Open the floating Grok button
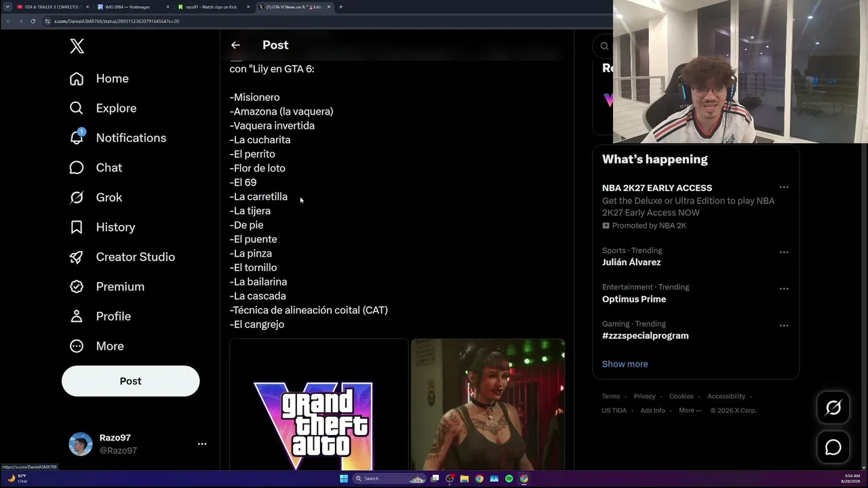The height and width of the screenshot is (488, 868). coord(833,407)
